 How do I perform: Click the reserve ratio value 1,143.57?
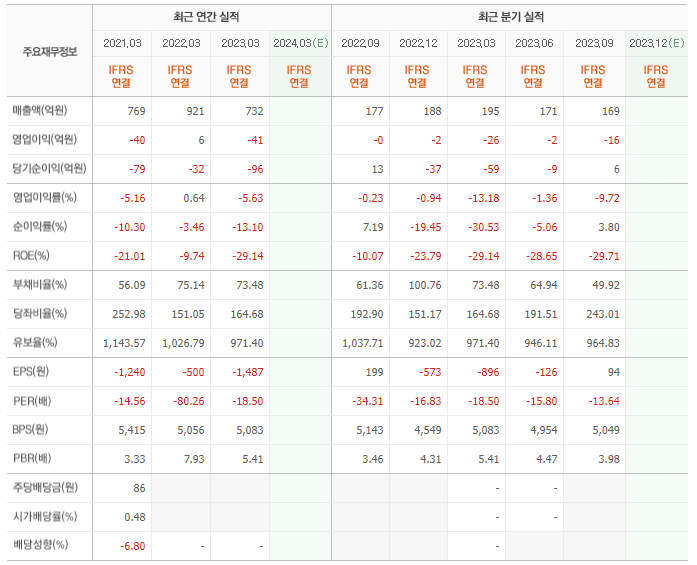point(124,343)
